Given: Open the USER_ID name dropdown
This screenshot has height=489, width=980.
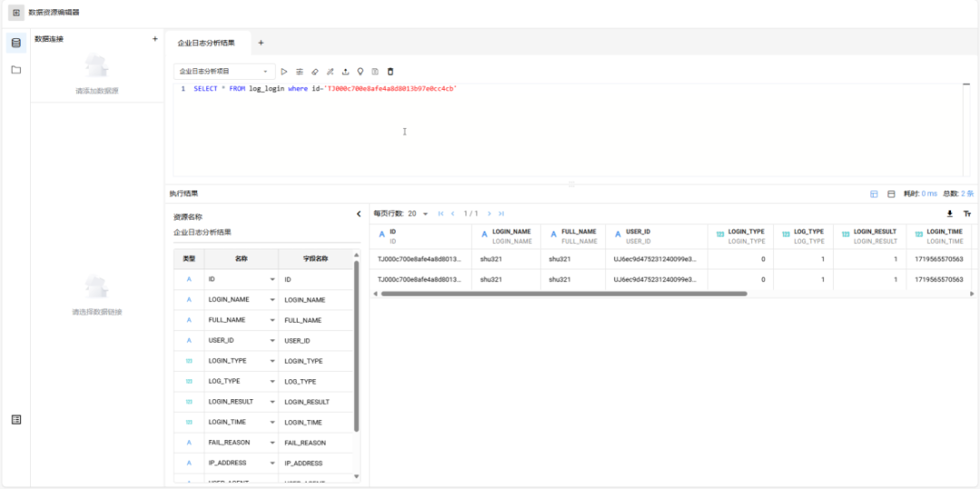Looking at the screenshot, I should tap(272, 340).
